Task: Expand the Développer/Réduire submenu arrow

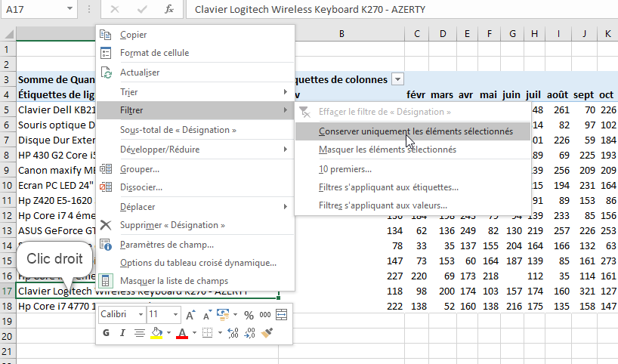Action: (x=285, y=150)
